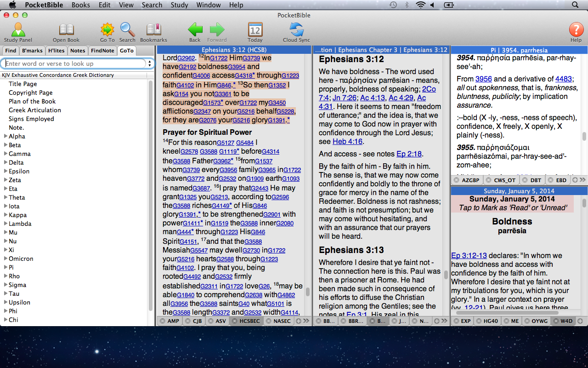
Task: Open the lookup field history stepper
Action: click(x=150, y=63)
